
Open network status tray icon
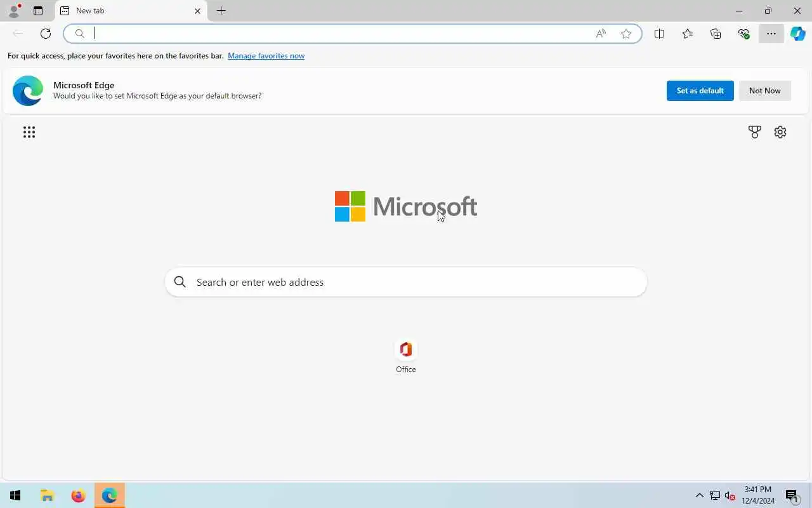click(715, 496)
